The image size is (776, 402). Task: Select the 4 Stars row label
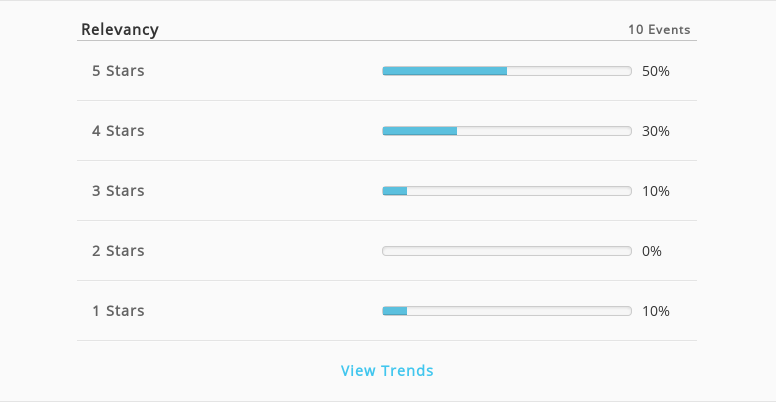(x=118, y=131)
